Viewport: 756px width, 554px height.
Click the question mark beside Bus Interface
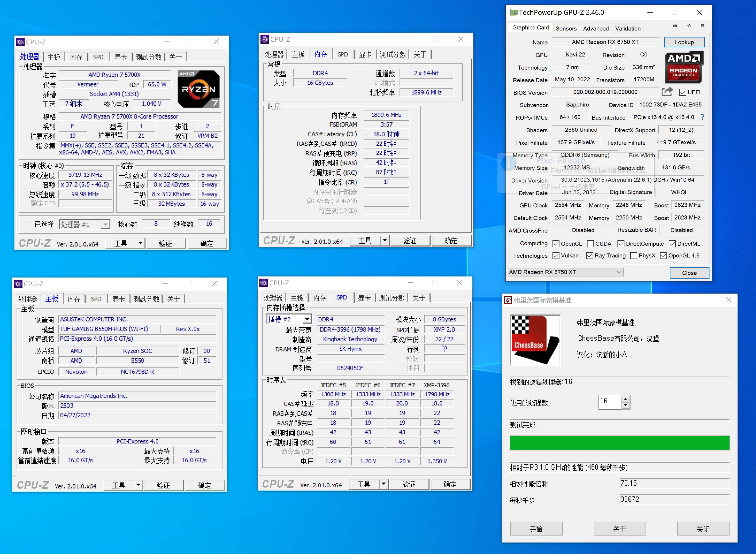point(703,117)
